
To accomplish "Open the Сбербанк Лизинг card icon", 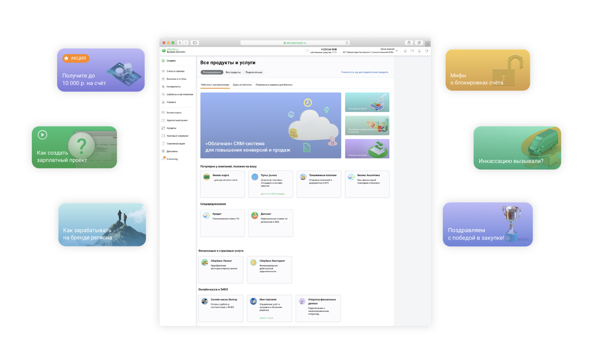I will [205, 263].
